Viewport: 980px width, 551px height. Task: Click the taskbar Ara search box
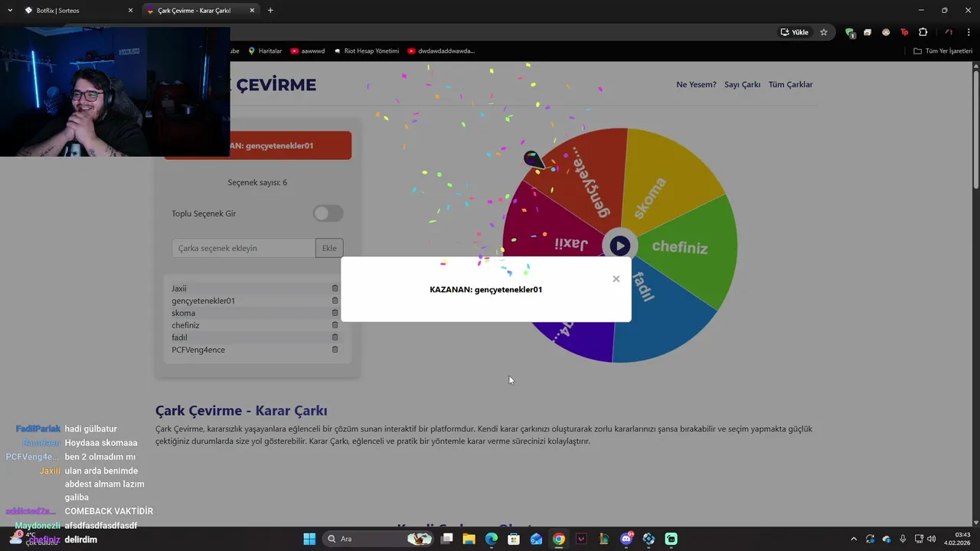[379, 539]
